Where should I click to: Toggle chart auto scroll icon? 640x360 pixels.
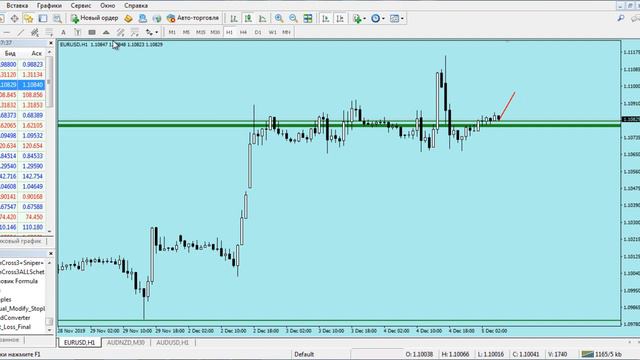point(325,18)
